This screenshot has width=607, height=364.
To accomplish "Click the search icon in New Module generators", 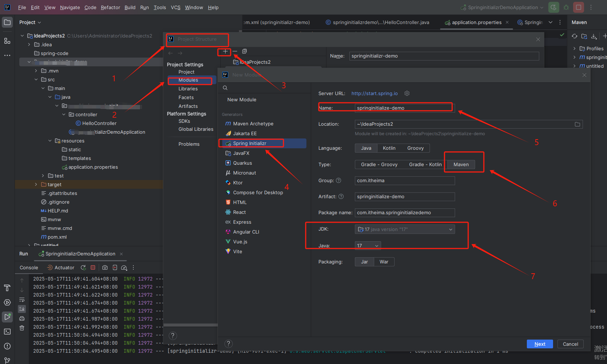I will click(225, 88).
